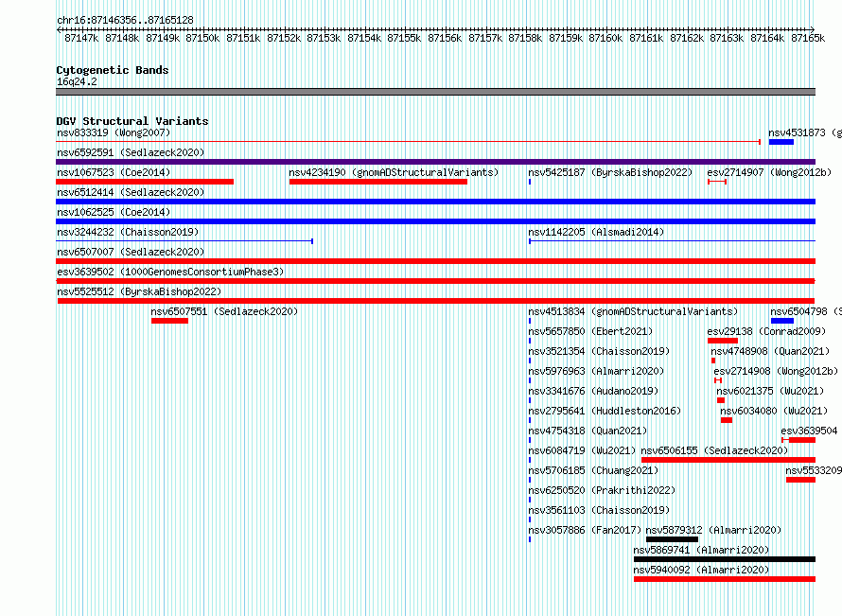This screenshot has height=616, width=842.
Task: Select the black nsv5869741 variant bar
Action: 725,559
